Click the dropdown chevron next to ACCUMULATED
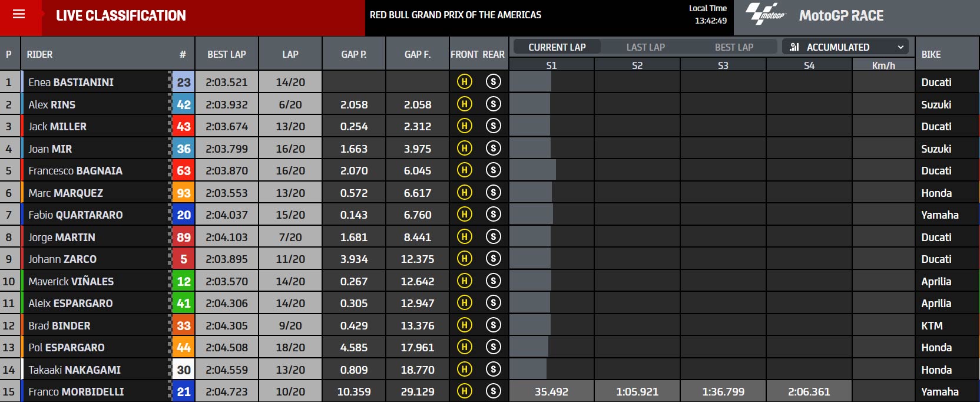980x402 pixels. [900, 47]
